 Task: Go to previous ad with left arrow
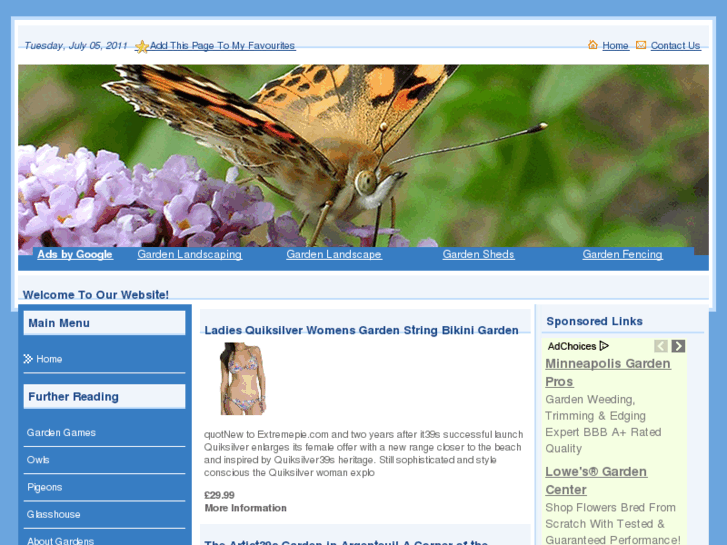tap(661, 346)
